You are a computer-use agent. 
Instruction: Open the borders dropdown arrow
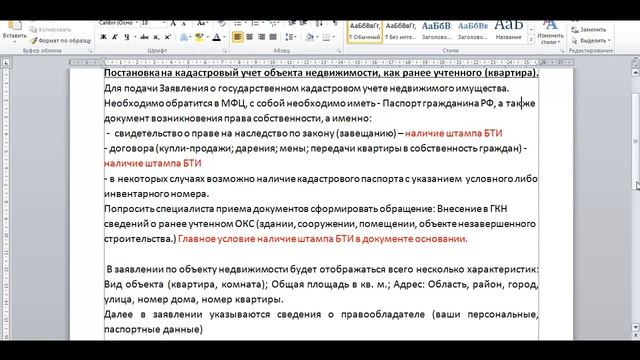point(333,37)
